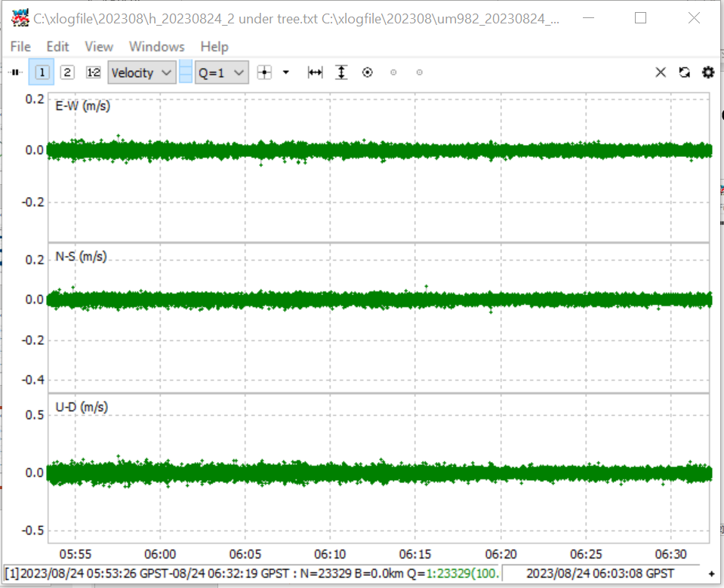The height and width of the screenshot is (588, 724).
Task: Click the 06:20 time axis label
Action: 501,554
